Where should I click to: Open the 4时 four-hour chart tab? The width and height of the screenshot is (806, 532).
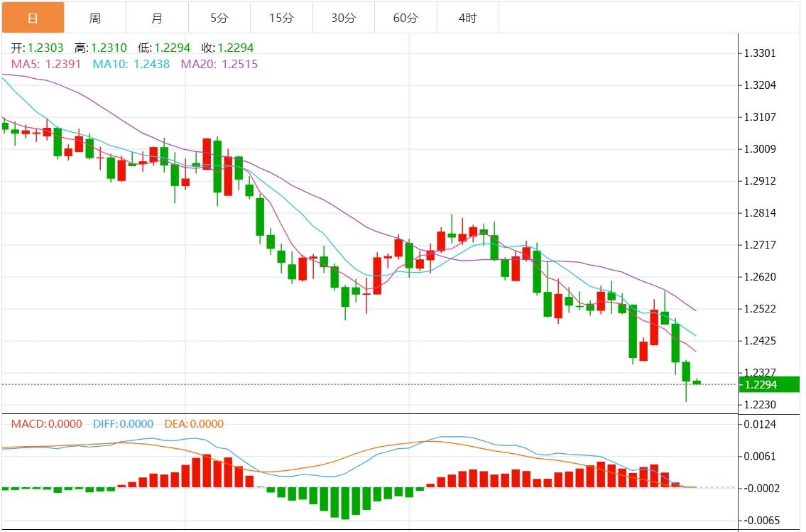(467, 18)
